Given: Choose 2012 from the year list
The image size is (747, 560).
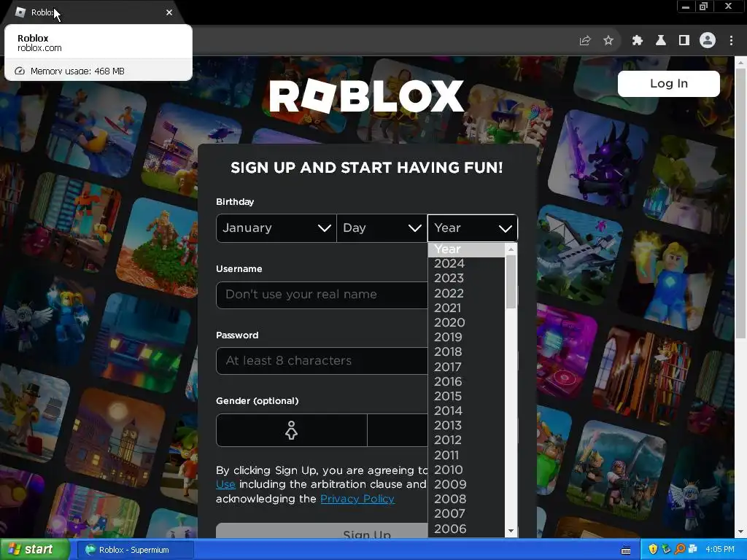Looking at the screenshot, I should [x=466, y=440].
